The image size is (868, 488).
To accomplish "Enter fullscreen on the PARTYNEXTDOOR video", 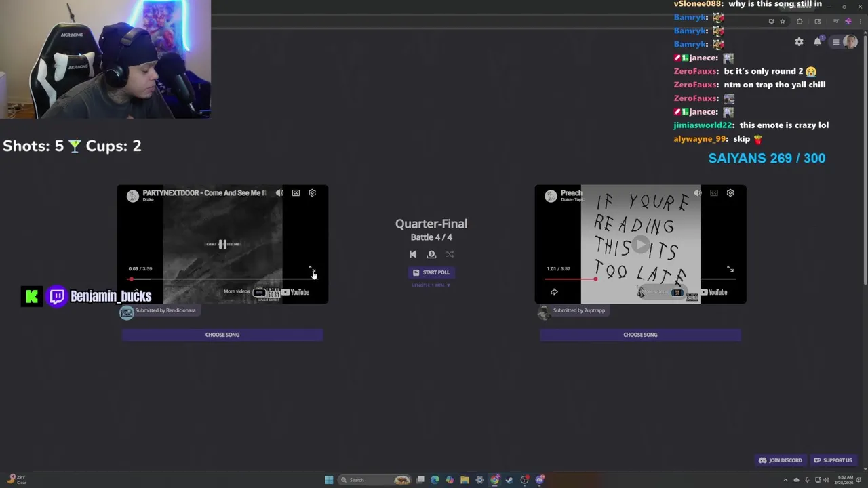I will click(x=312, y=269).
